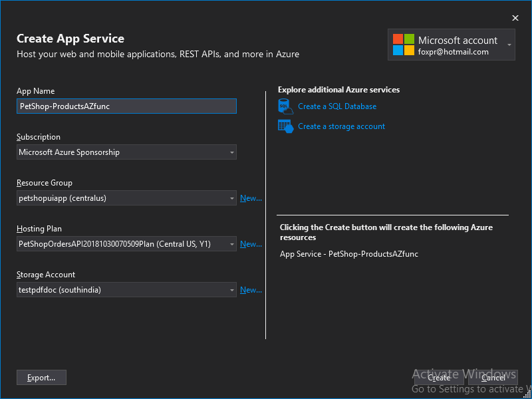Click New link beside Resource Group
Image resolution: width=532 pixels, height=399 pixels.
click(251, 198)
